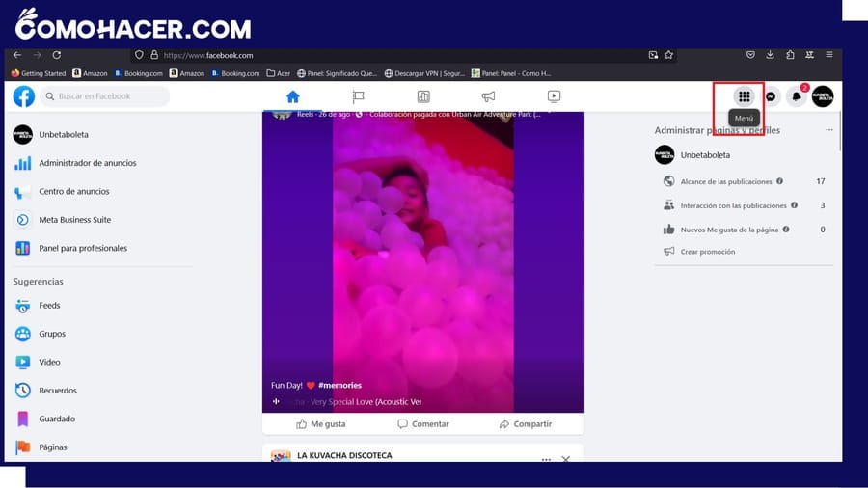
Task: Focus the Buscar en Facebook search box
Action: (104, 96)
